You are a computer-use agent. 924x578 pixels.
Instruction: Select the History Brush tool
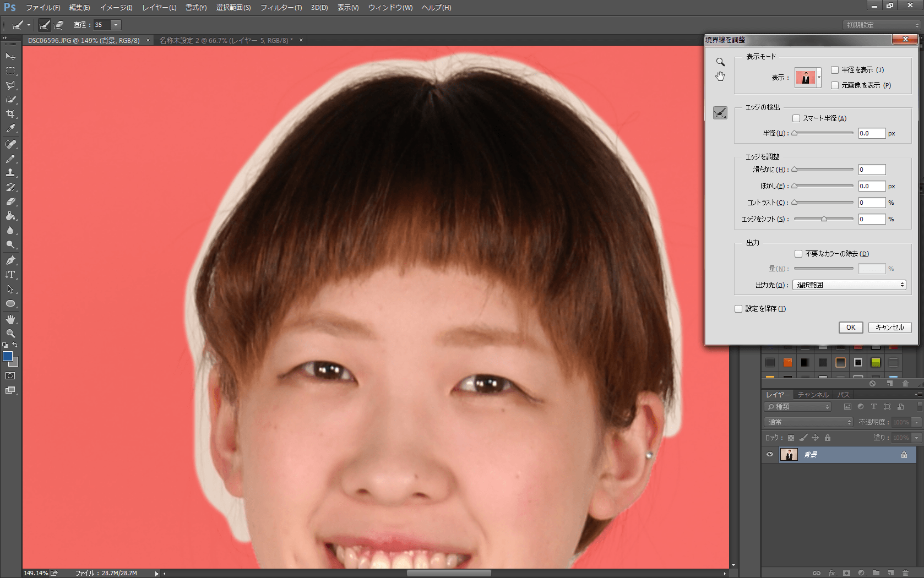point(10,187)
